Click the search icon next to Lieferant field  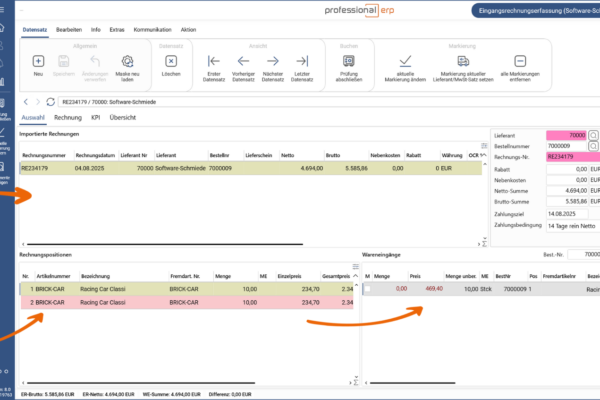point(593,135)
